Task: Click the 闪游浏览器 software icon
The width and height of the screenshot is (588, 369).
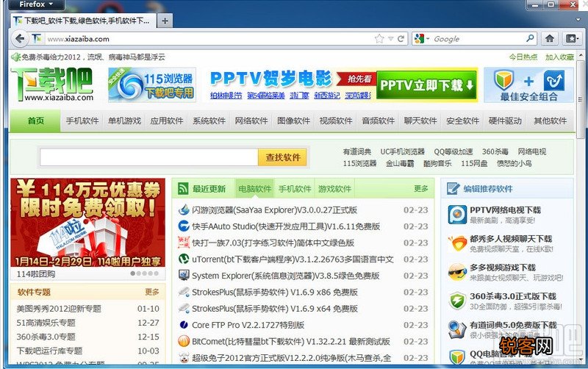Action: tap(183, 209)
